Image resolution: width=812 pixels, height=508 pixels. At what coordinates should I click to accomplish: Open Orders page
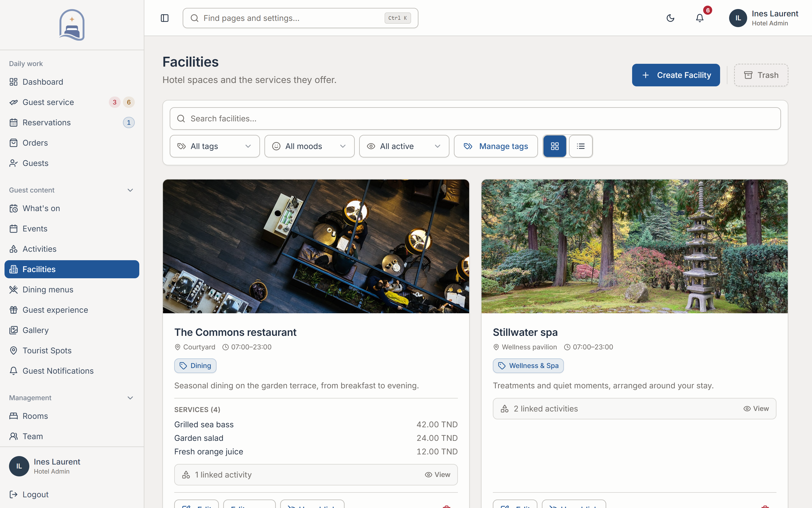coord(72,143)
